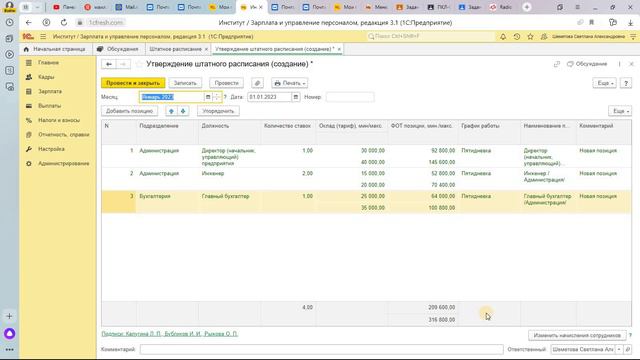Open the Подписи link at the bottom
The width and height of the screenshot is (640, 360).
(169, 334)
